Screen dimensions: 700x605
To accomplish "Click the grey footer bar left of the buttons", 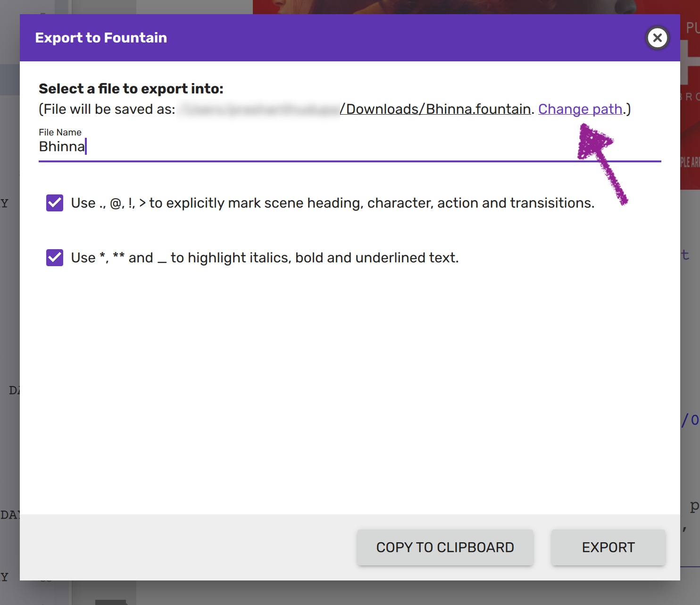I will tap(189, 547).
